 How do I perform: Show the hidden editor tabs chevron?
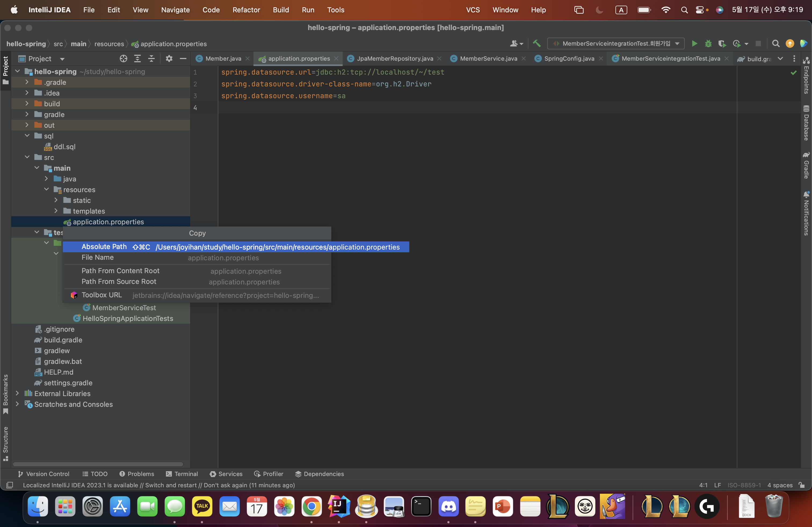(x=780, y=59)
